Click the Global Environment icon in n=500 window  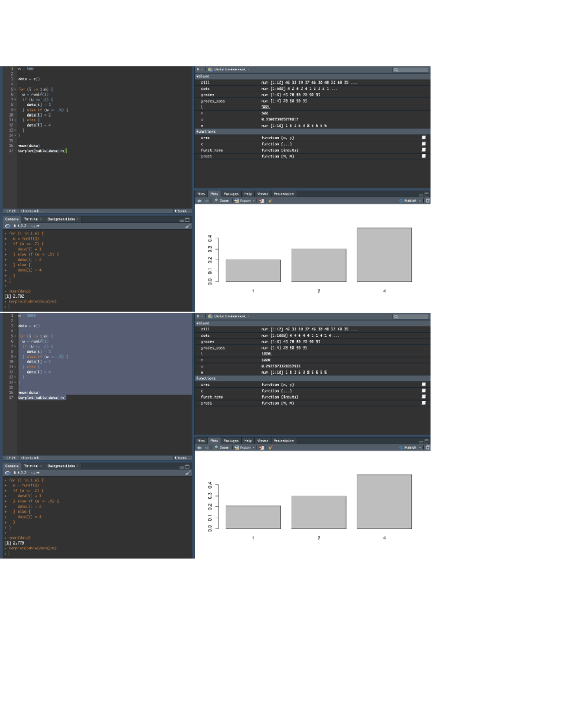point(210,69)
